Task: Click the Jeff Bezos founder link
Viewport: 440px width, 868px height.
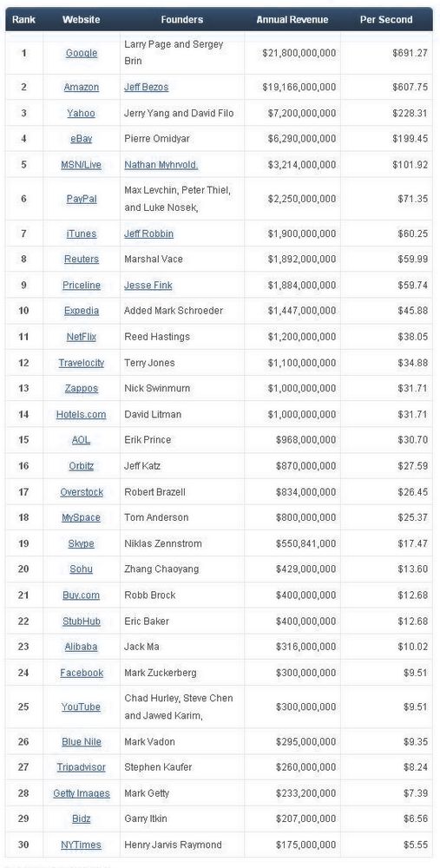Action: [146, 87]
